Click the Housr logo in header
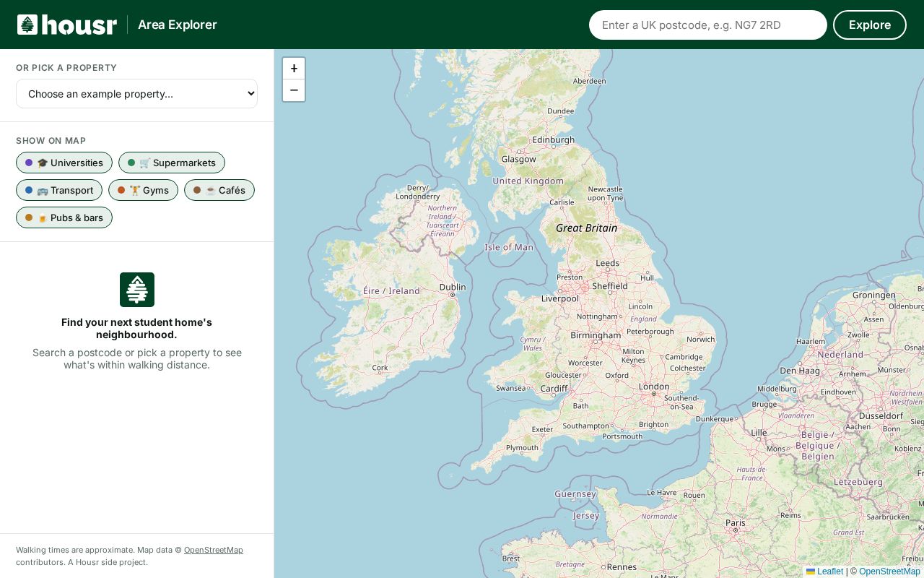 (x=67, y=25)
